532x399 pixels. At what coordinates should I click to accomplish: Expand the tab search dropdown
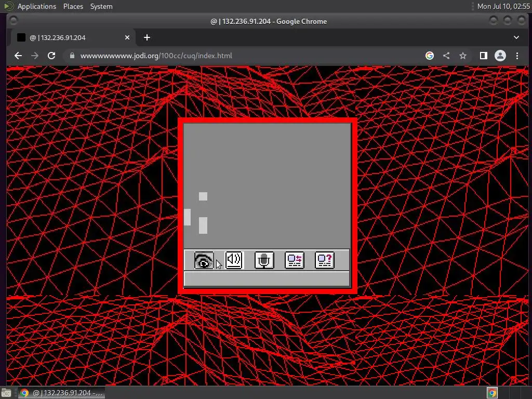(516, 37)
